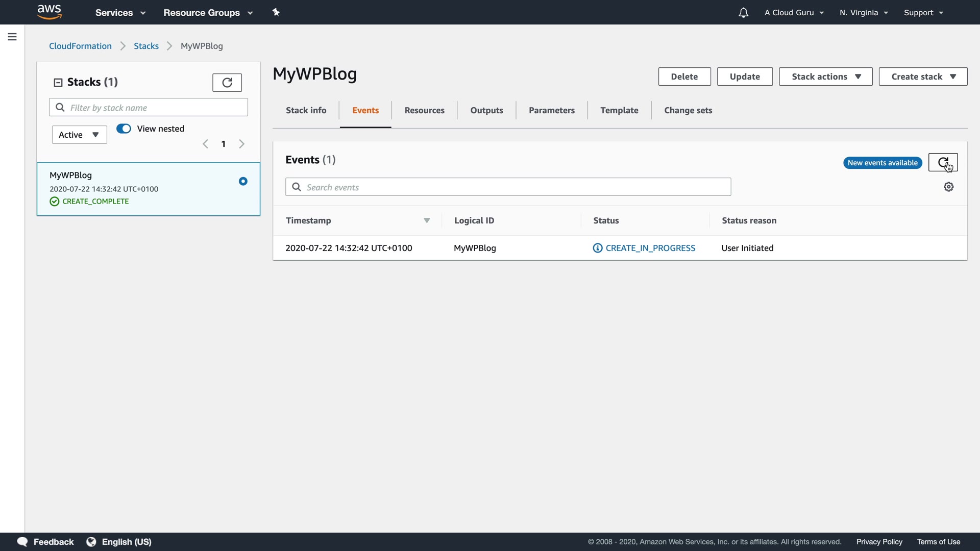Image resolution: width=980 pixels, height=551 pixels.
Task: Toggle the View nested switch
Action: [124, 129]
